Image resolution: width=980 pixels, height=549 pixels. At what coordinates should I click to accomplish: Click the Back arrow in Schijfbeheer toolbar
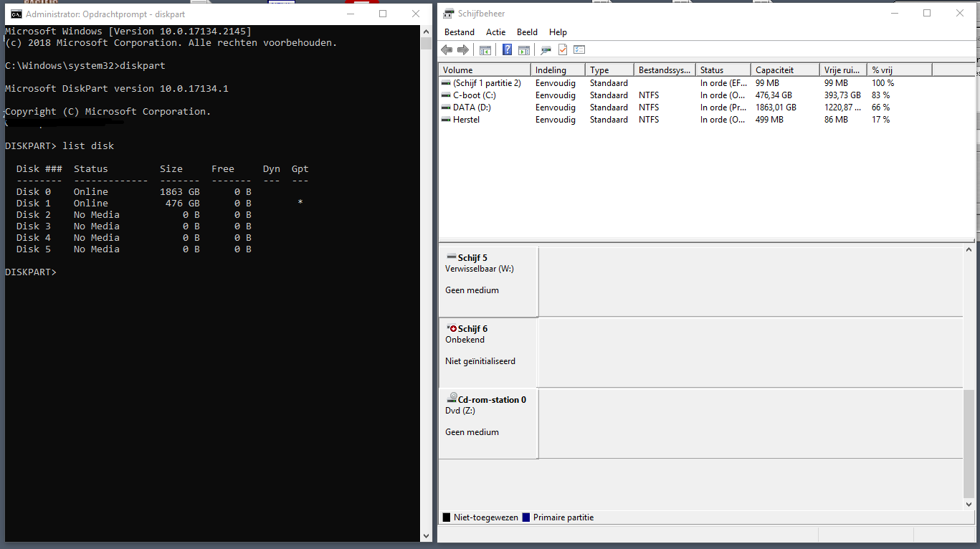(447, 50)
